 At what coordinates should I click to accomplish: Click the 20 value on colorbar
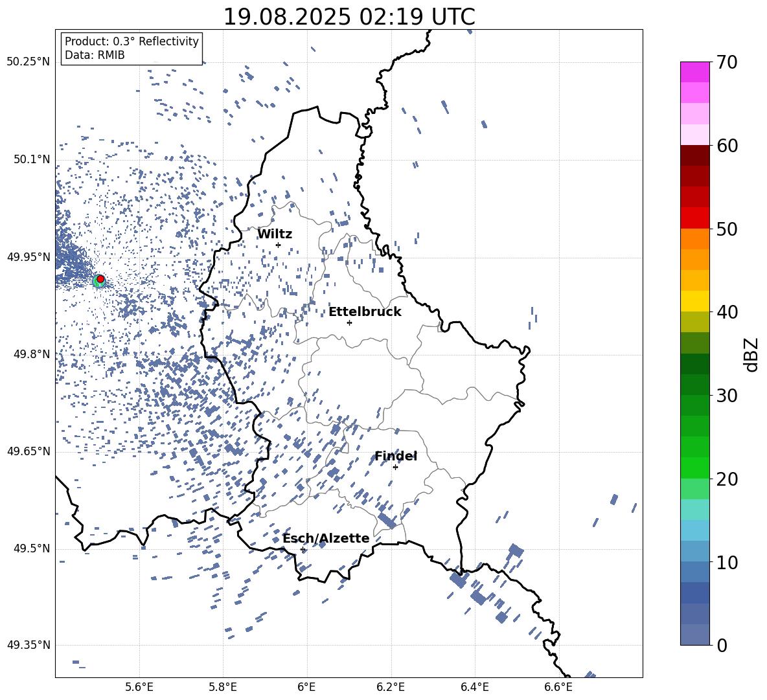[727, 479]
